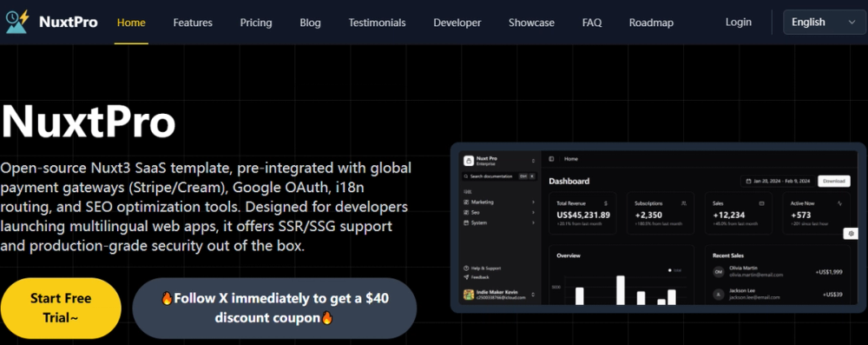The height and width of the screenshot is (345, 868).
Task: Click the dollar icon on Total Revenue card
Action: click(606, 203)
